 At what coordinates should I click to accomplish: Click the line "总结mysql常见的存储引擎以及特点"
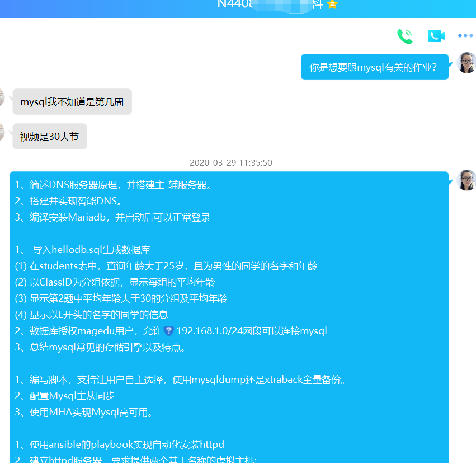101,347
